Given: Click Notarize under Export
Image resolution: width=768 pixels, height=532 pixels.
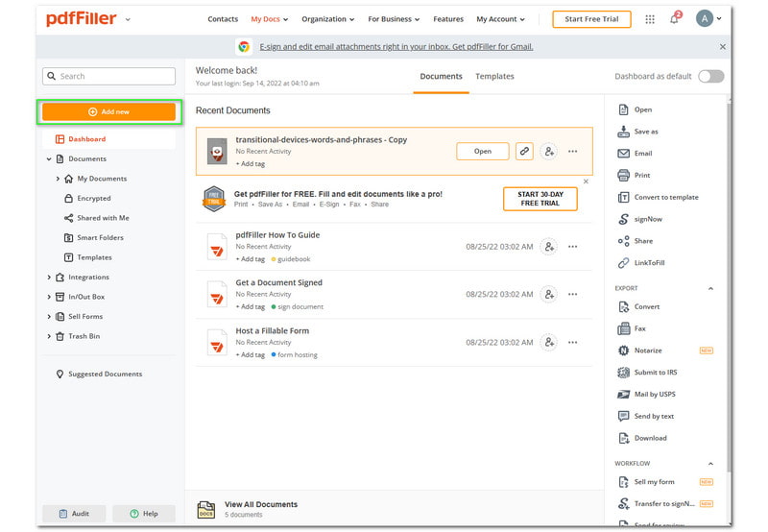Looking at the screenshot, I should (x=639, y=351).
